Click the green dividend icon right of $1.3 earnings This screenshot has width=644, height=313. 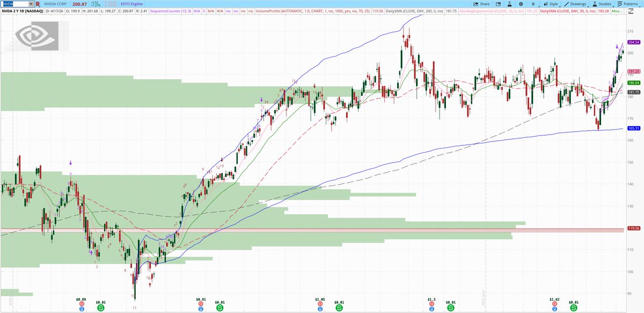[450, 308]
